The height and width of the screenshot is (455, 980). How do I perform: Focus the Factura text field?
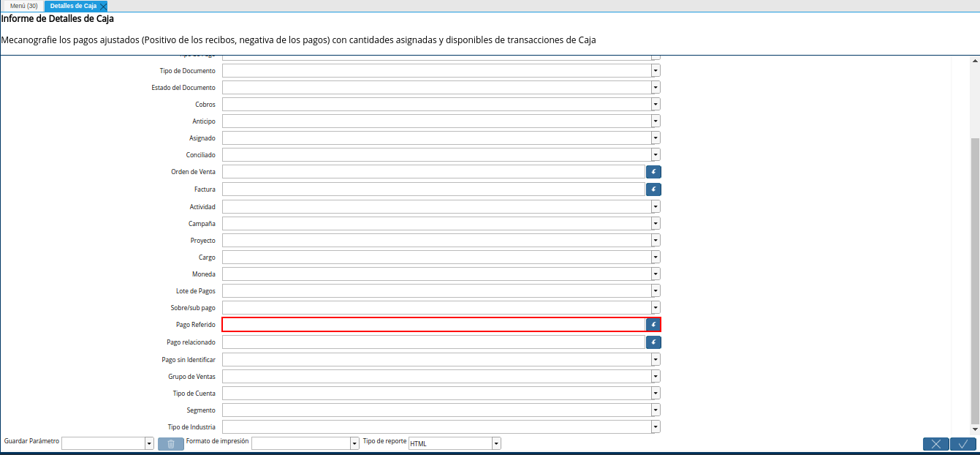pos(433,189)
